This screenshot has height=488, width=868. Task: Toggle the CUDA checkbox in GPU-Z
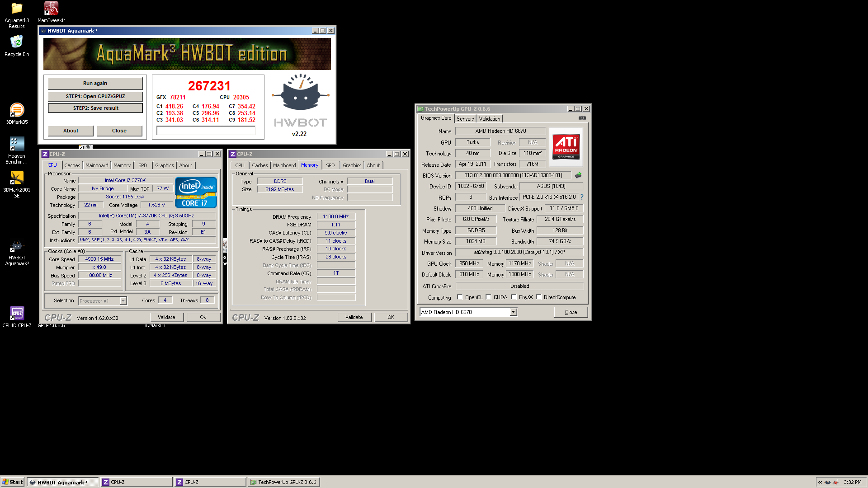click(489, 297)
